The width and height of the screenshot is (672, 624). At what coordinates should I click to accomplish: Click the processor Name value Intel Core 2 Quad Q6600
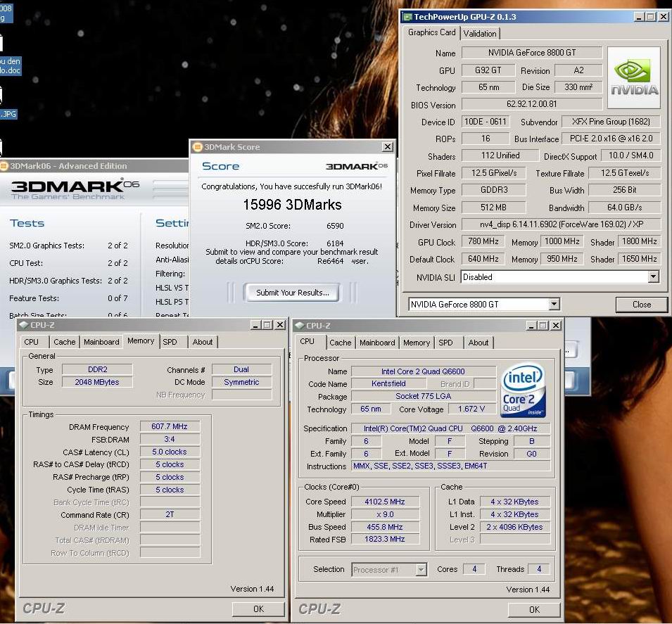point(424,371)
